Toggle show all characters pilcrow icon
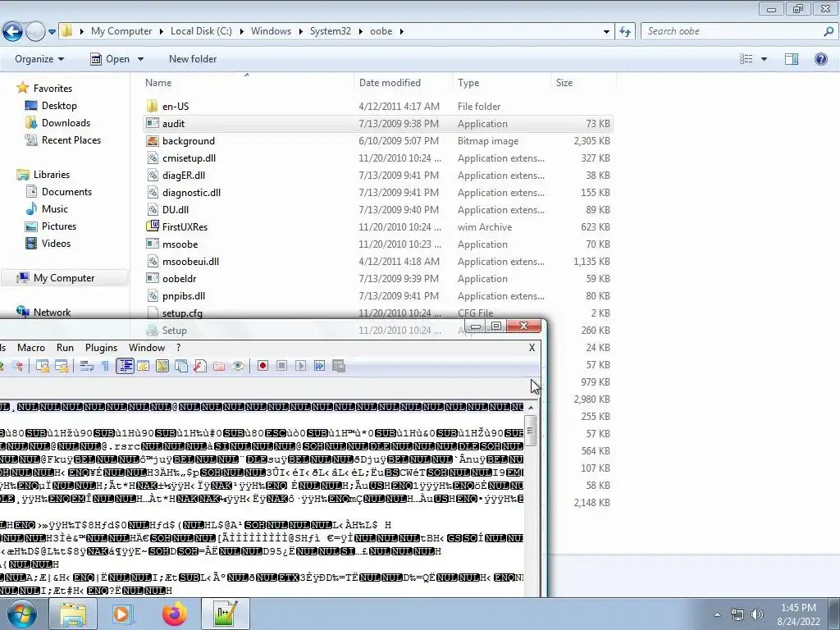This screenshot has width=840, height=630. pyautogui.click(x=105, y=366)
